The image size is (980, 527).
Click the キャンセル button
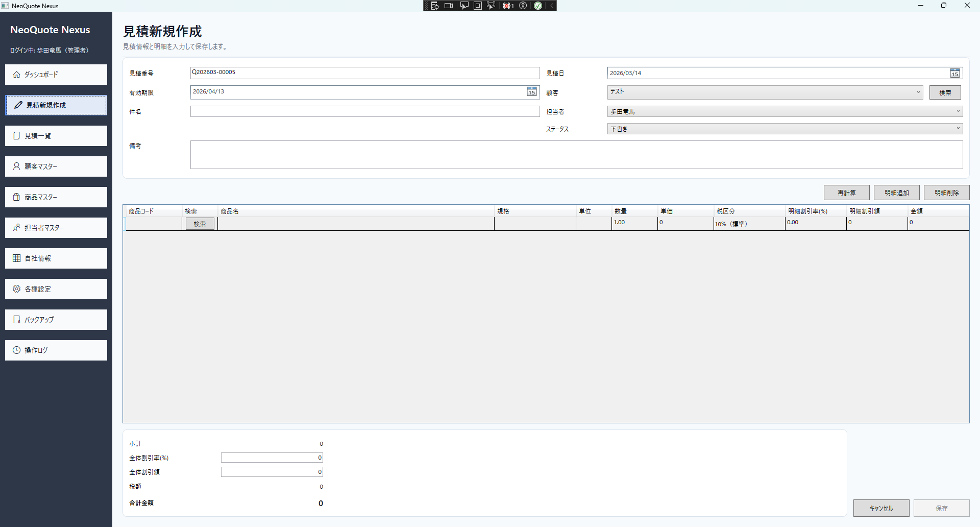881,508
